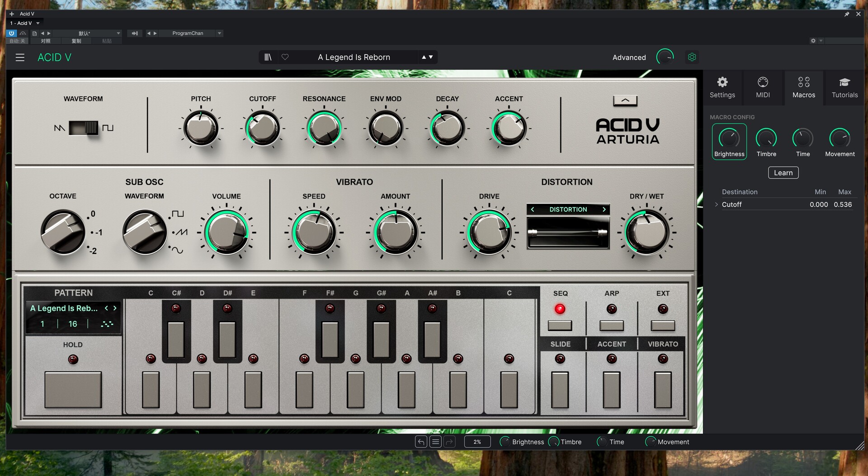Click host previous preset triangle
The image size is (868, 476).
click(x=42, y=33)
